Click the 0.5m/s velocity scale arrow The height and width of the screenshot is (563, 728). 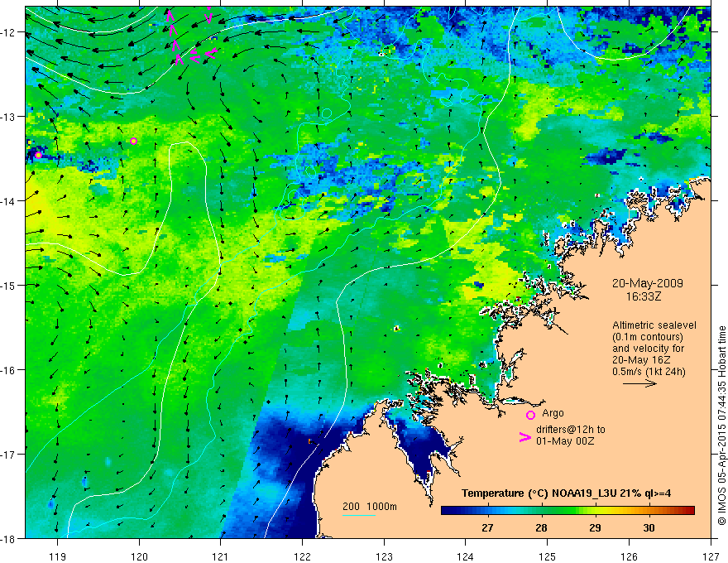(x=639, y=383)
